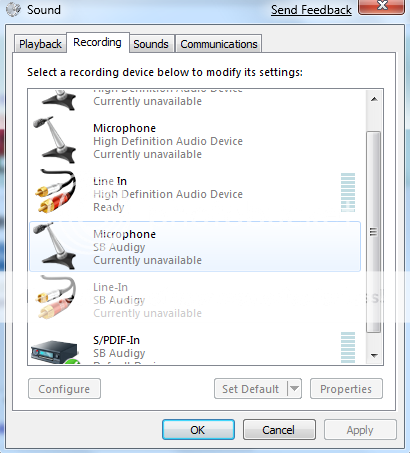410x455 pixels.
Task: Open the Sounds tab
Action: 151,44
